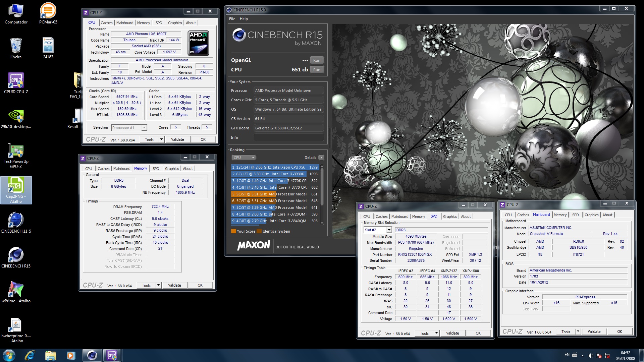Screen dimensions: 644x362
Task: Click Validate in the CPU-Z SPD window
Action: pos(452,333)
